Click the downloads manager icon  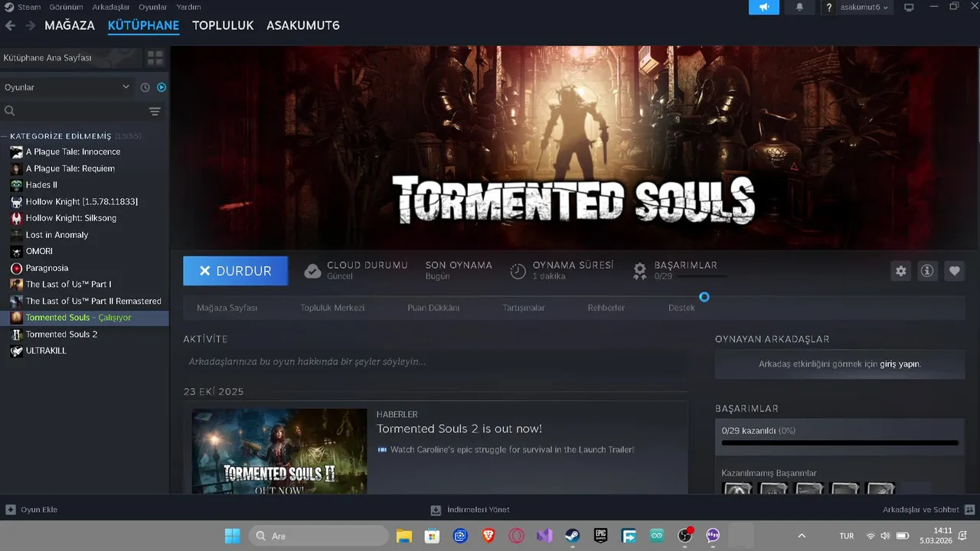pos(436,510)
